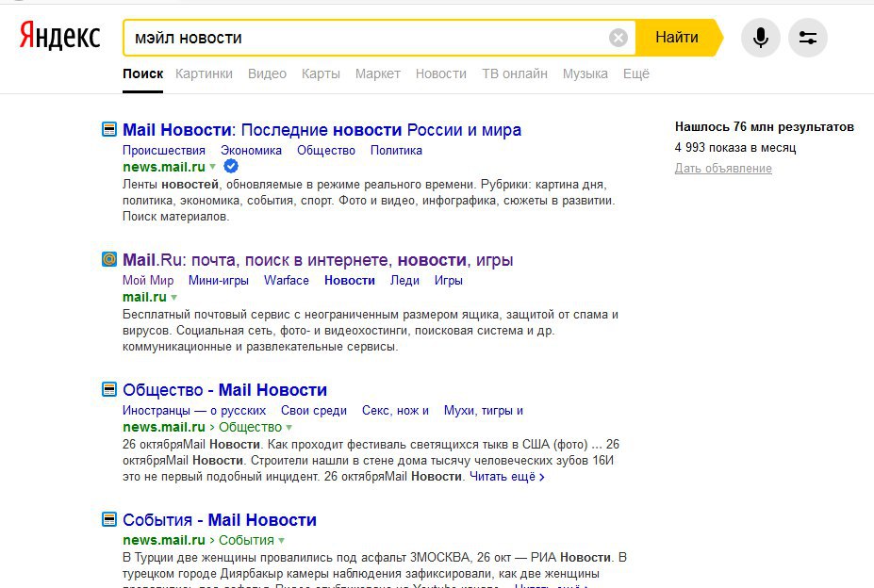The width and height of the screenshot is (874, 588).
Task: Switch to Картинки tab
Action: [x=204, y=73]
